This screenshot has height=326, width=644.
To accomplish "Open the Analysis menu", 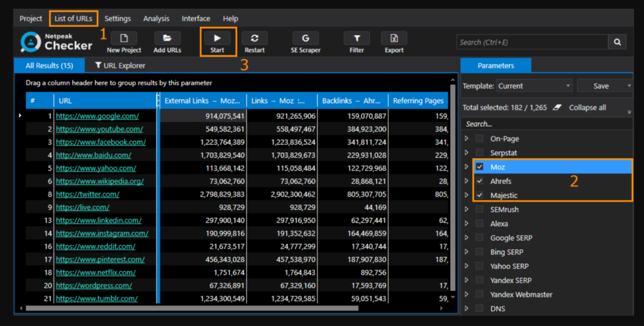I will click(156, 19).
